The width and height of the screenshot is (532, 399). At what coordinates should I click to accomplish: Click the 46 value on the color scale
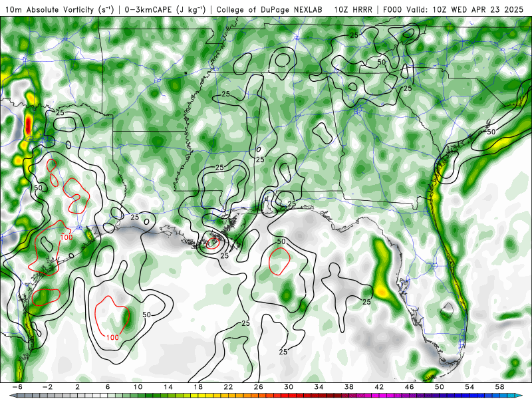pos(410,387)
